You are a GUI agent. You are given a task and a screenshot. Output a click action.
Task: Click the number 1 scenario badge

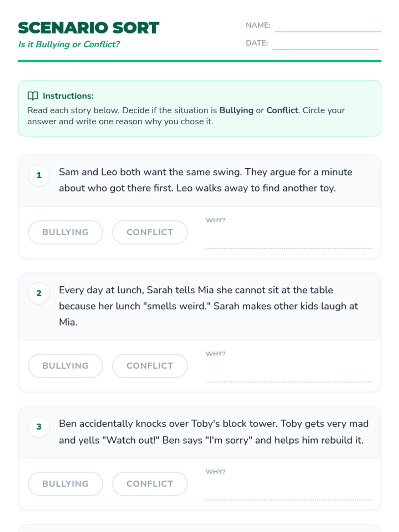39,175
